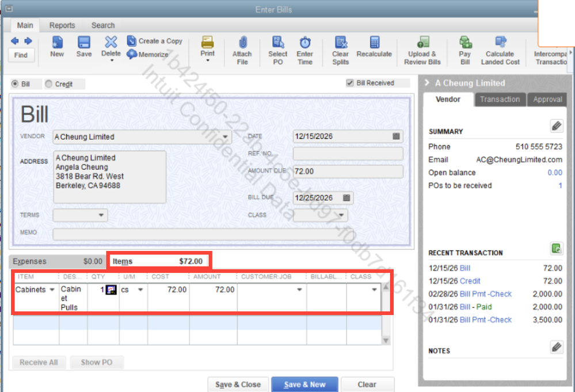Screen dimensions: 575x392
Task: Click the Open balance 0.00 link
Action: click(x=555, y=173)
